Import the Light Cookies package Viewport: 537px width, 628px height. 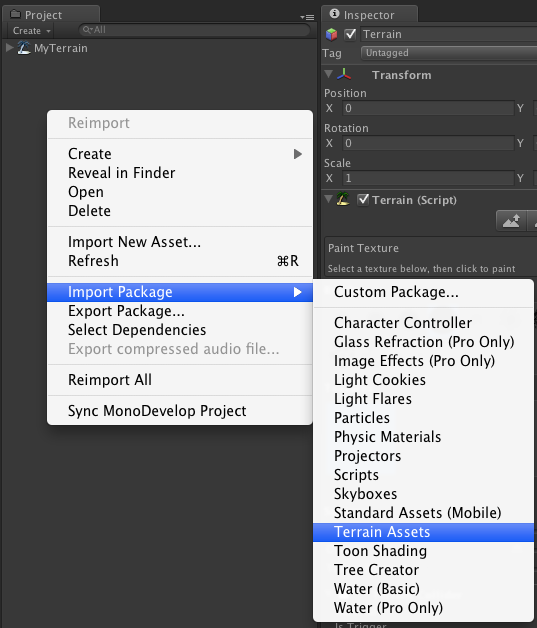click(x=423, y=380)
